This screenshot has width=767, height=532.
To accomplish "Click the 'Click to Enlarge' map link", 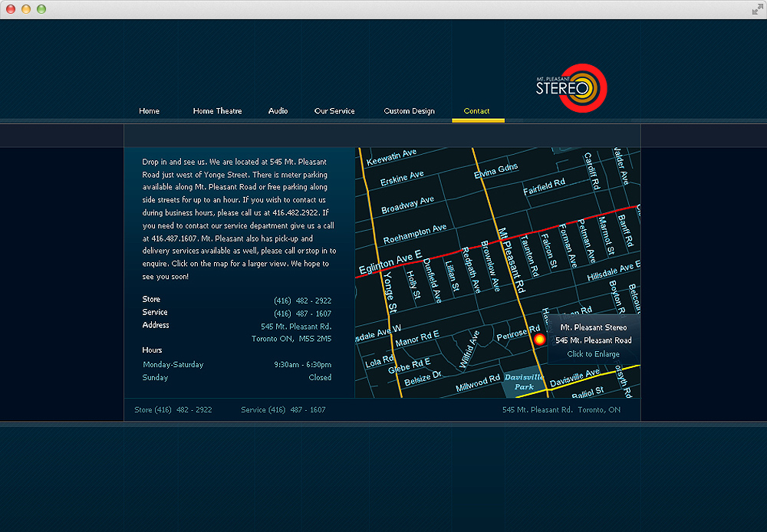I will click(x=594, y=354).
